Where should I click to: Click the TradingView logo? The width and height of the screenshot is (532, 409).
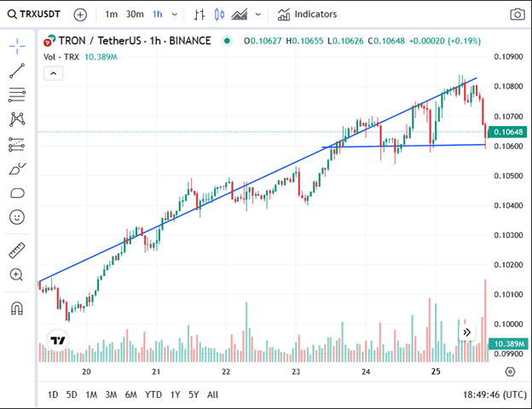58,340
